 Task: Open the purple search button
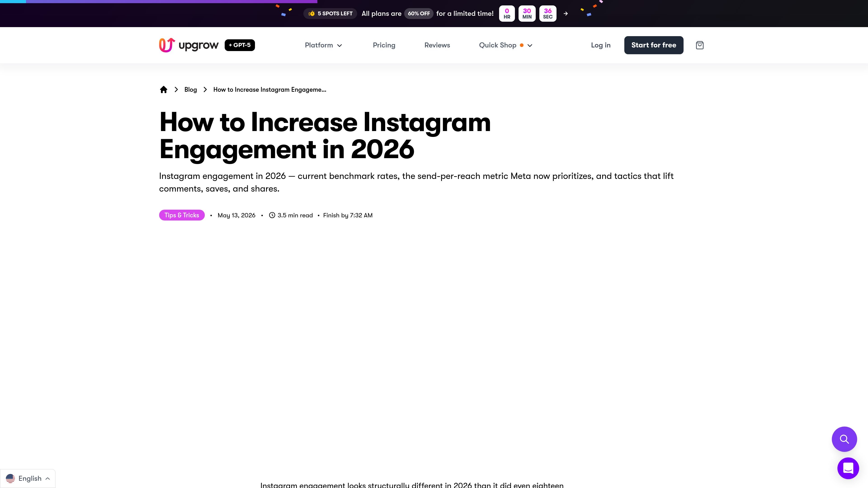coord(844,439)
